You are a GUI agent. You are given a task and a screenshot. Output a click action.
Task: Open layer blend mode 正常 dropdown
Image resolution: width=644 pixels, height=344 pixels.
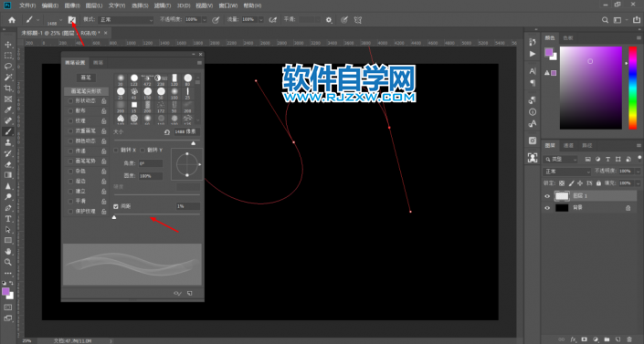pyautogui.click(x=566, y=172)
